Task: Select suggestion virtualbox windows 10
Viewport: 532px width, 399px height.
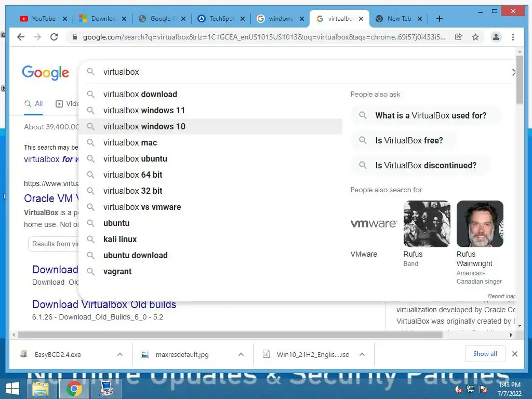Action: pos(210,127)
